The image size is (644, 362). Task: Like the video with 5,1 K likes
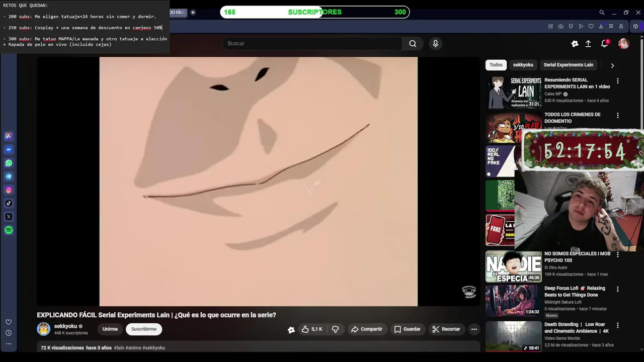pyautogui.click(x=312, y=329)
